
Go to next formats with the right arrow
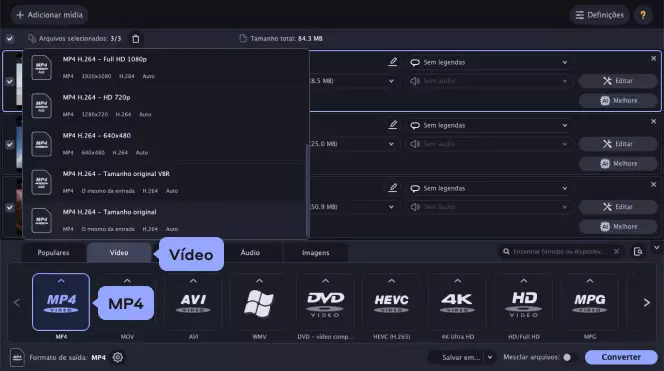coord(646,302)
